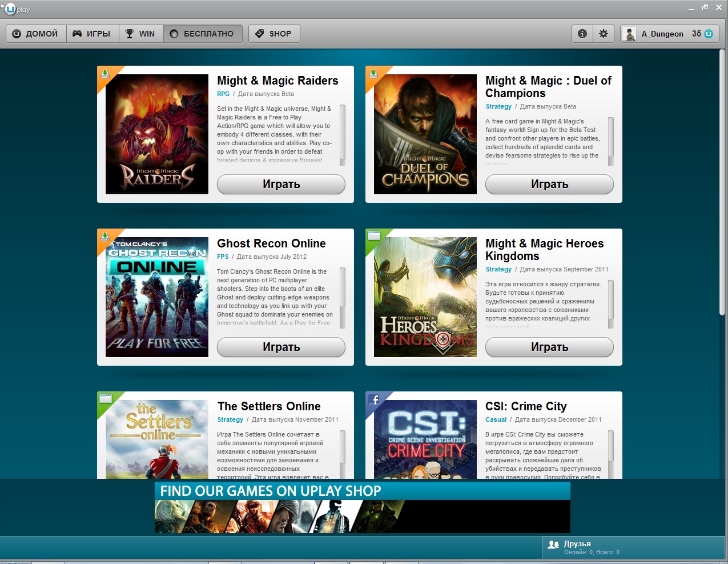This screenshot has width=728, height=564.
Task: Click the CSI: Crime City description scrollbar
Action: tap(611, 454)
